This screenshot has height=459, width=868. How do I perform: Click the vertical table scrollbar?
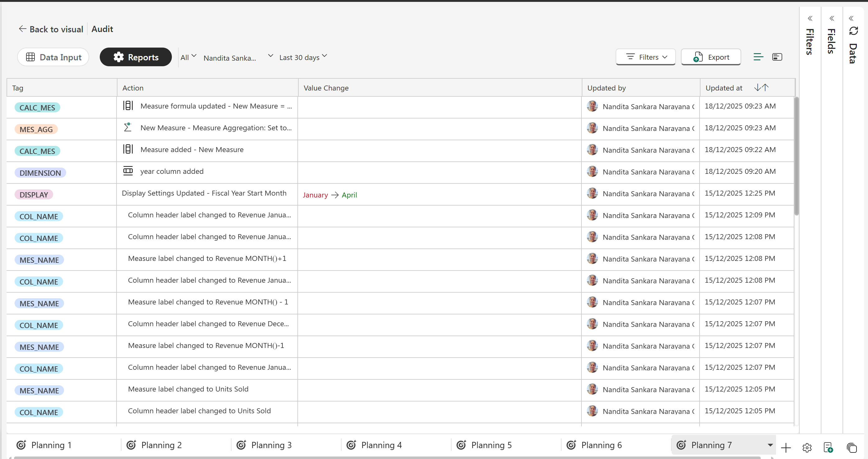[797, 156]
